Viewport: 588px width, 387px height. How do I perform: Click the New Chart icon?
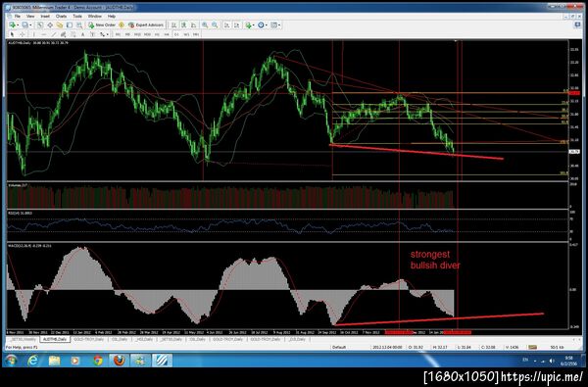pos(13,24)
